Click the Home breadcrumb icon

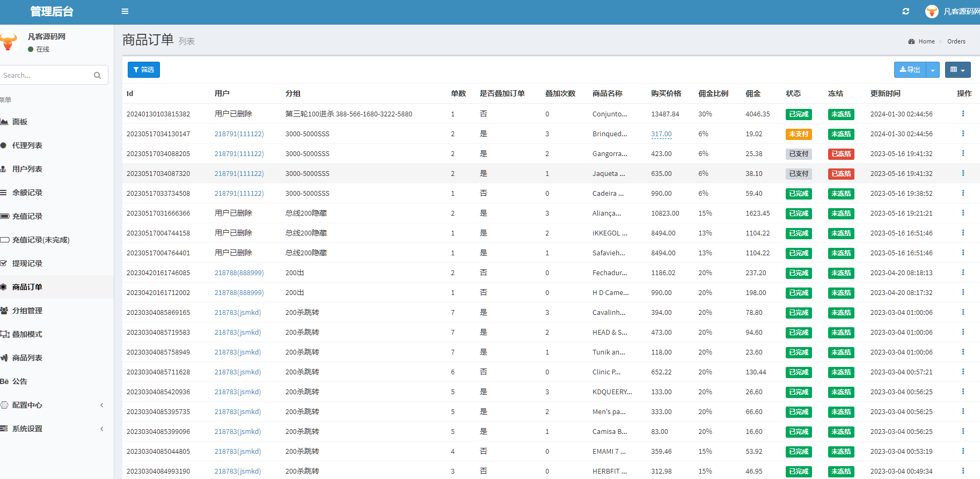coord(911,41)
